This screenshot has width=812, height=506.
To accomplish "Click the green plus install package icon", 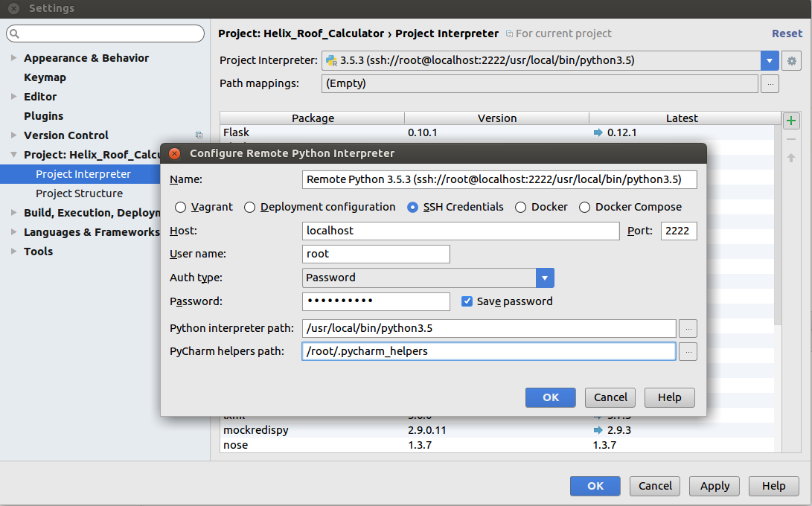I will [790, 121].
